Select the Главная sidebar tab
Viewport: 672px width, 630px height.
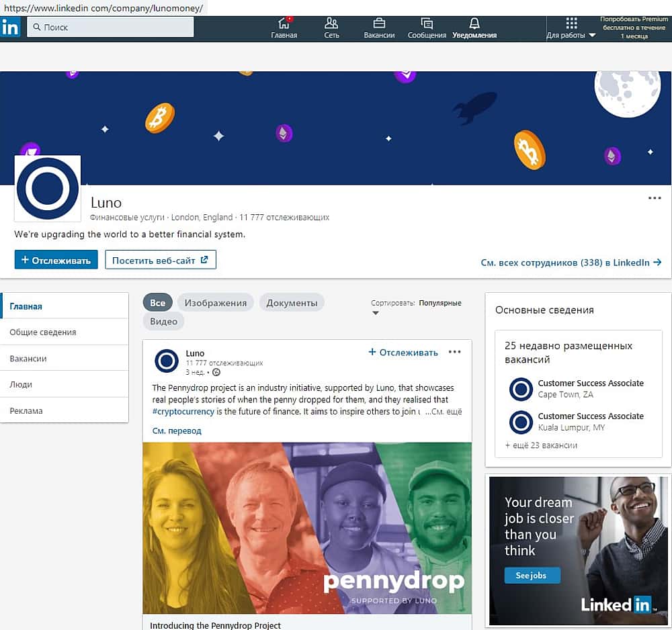pos(65,306)
